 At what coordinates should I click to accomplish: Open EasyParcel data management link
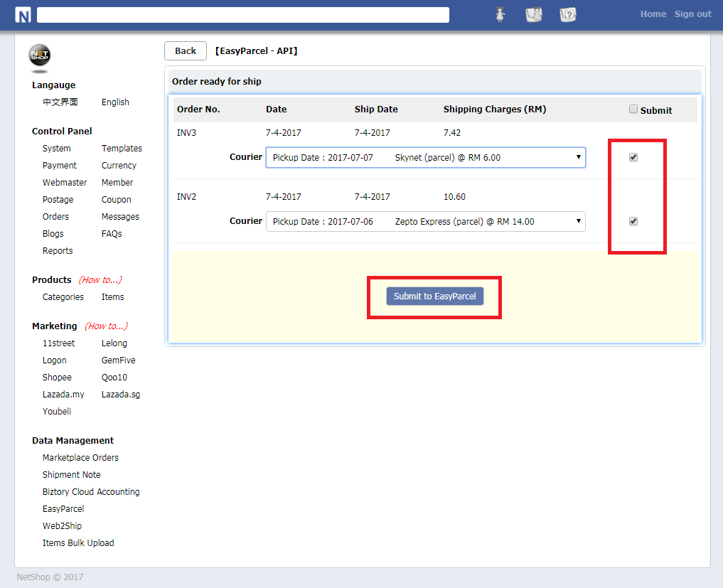(x=63, y=508)
